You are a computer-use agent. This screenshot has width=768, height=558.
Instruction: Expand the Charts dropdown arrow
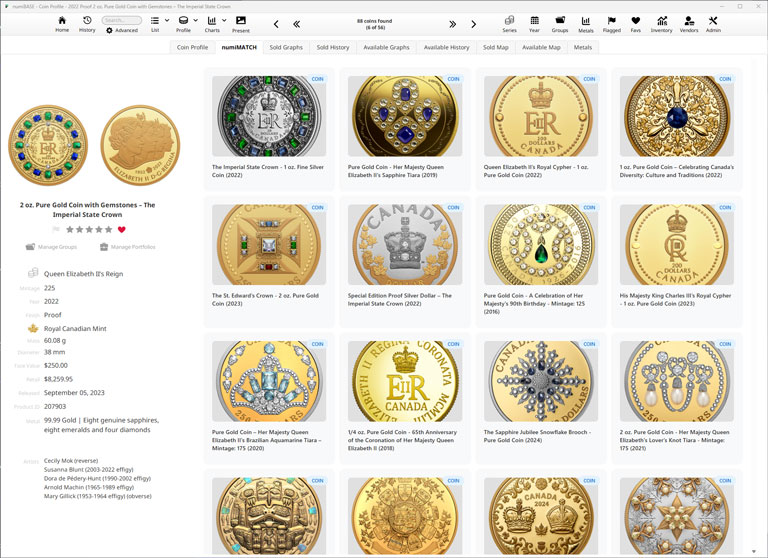tap(224, 21)
